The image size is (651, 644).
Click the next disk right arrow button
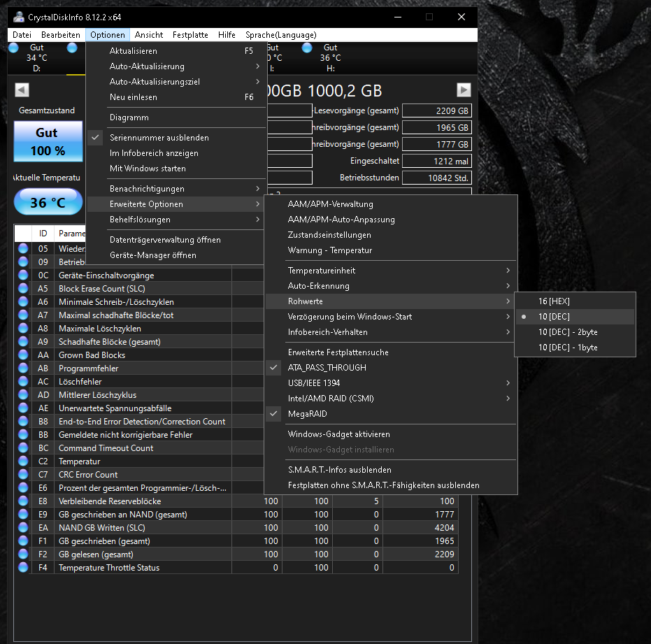464,90
